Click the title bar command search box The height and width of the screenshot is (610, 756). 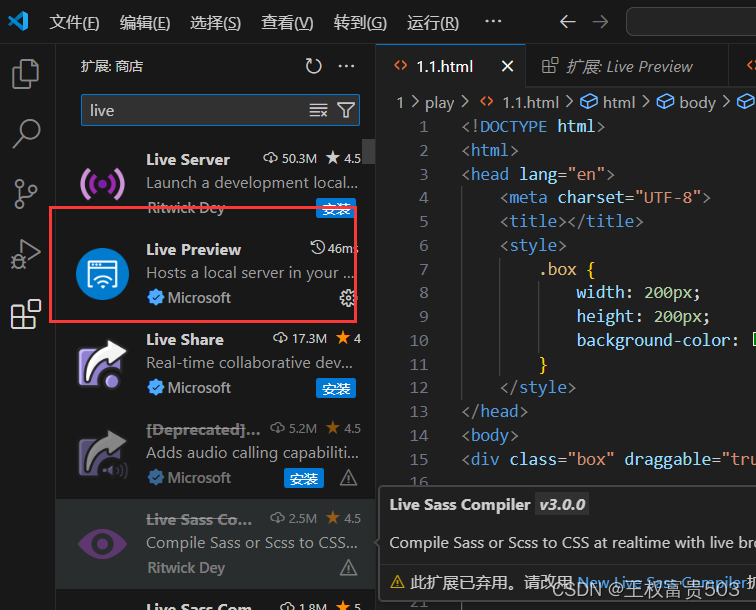pos(691,22)
